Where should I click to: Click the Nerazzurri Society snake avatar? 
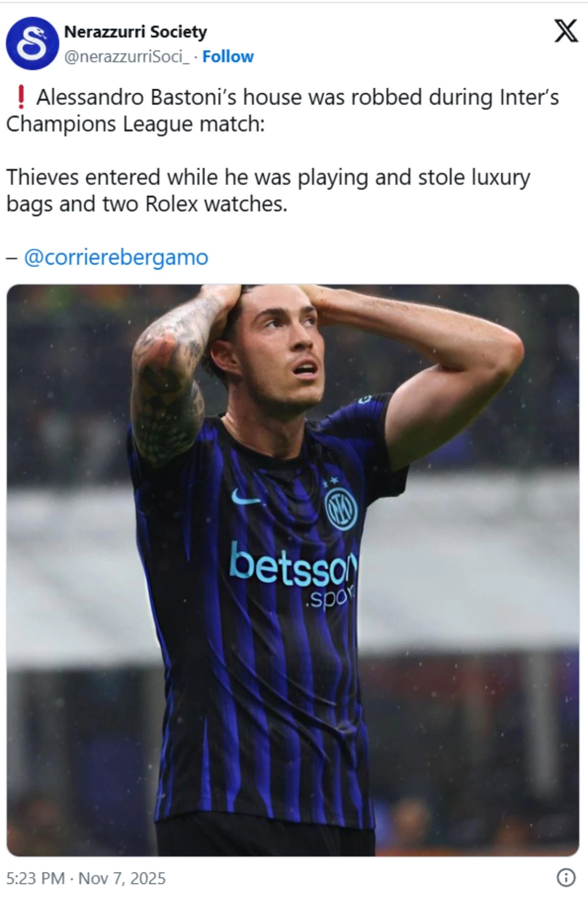32,44
